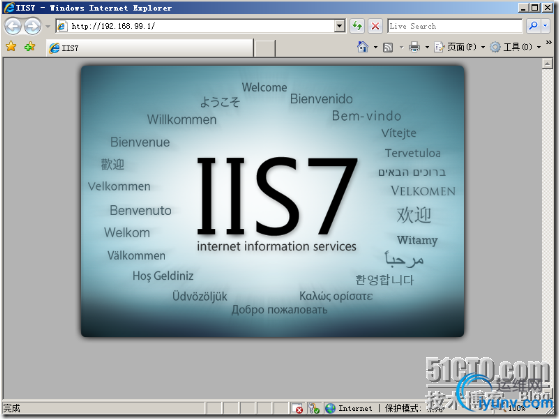This screenshot has width=559, height=419.
Task: Show more toolbar items chevron
Action: (549, 43)
